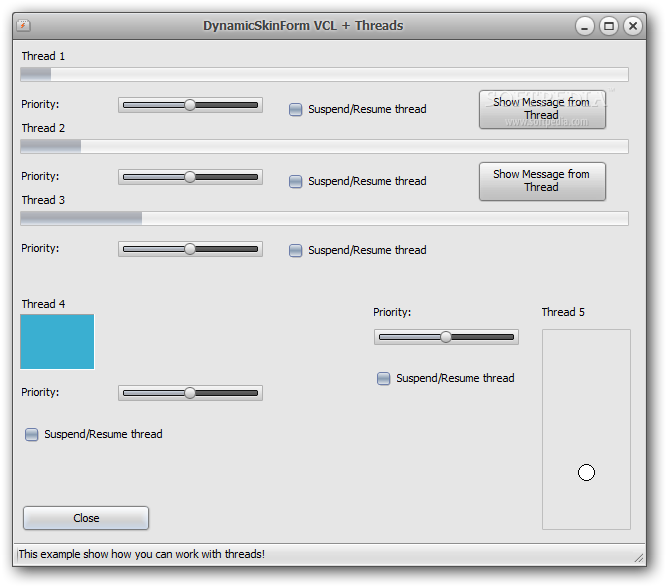
Task: Click the 'Thread 1' label
Action: point(43,56)
